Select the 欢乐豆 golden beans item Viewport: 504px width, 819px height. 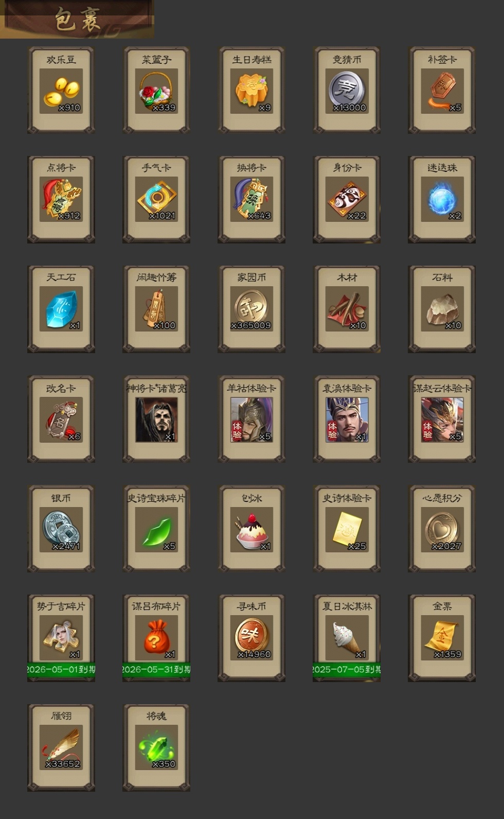click(x=61, y=90)
